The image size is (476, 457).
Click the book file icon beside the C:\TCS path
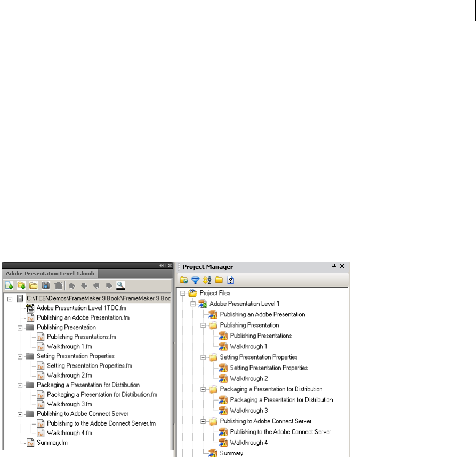[20, 298]
